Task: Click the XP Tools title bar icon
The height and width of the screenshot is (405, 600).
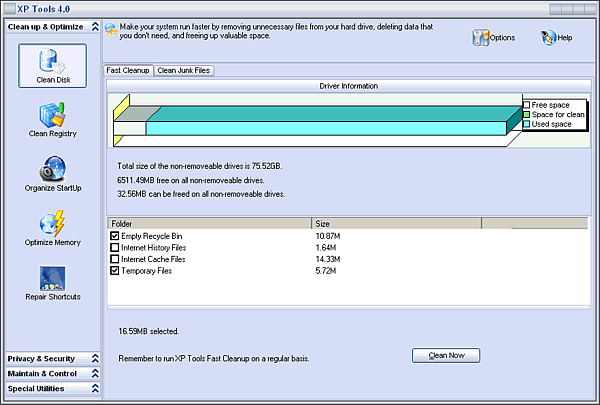Action: [x=10, y=8]
